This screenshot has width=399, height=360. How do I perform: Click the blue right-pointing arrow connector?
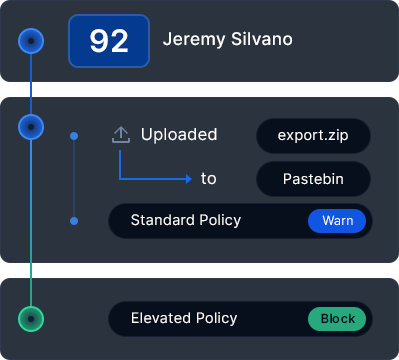(x=155, y=167)
